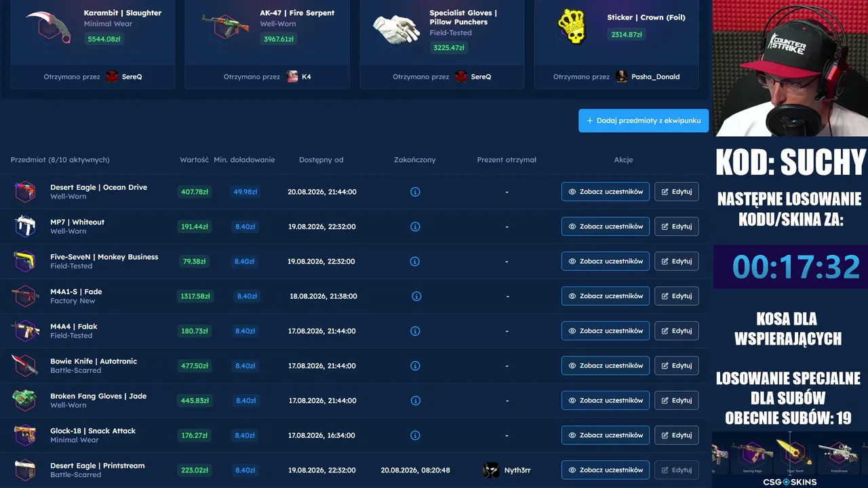Click the Desert Eagle Printstream item icon
Viewport: 868px width, 488px height.
click(25, 470)
